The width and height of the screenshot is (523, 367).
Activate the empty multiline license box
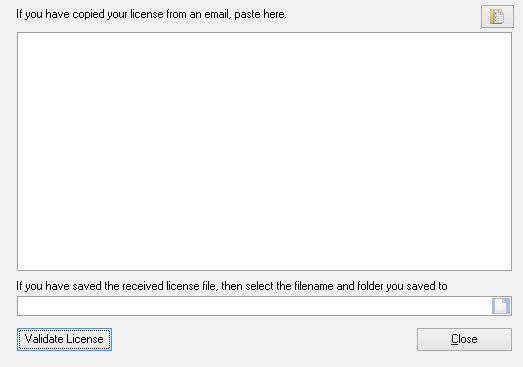264,151
